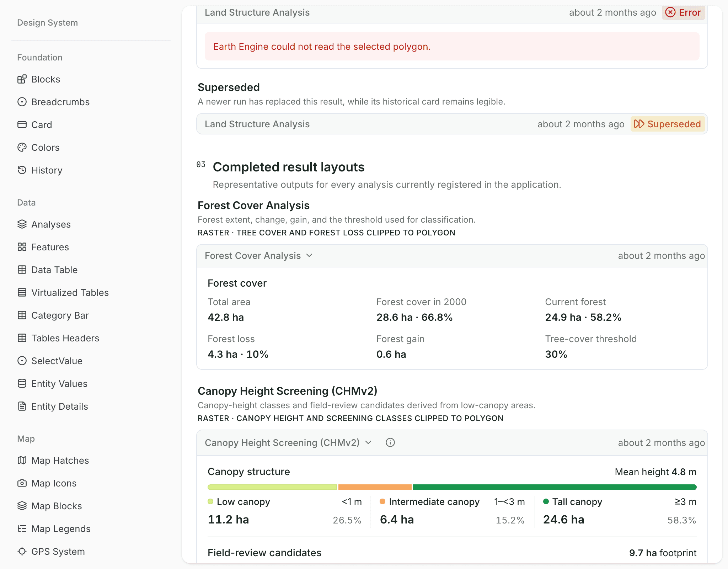Click the Superseded status badge
The width and height of the screenshot is (728, 569).
668,124
